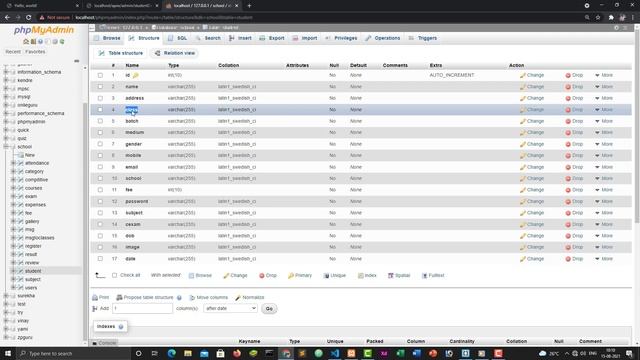Viewport: 640px width, 360px height.
Task: Expand the users table node
Action: [13, 288]
